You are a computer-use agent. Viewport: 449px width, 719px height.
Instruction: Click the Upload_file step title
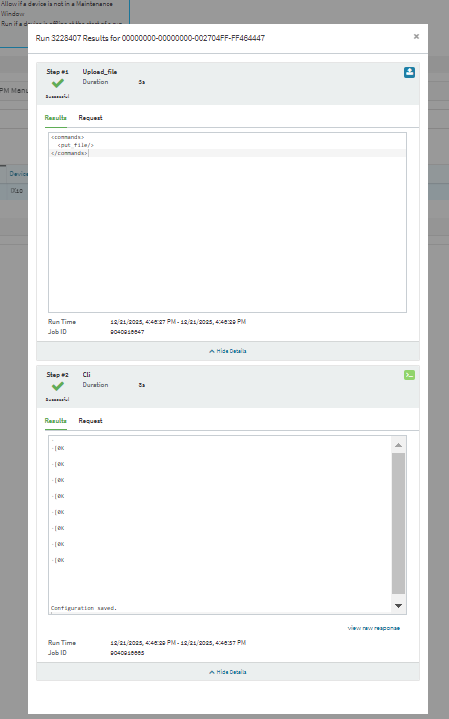click(100, 72)
